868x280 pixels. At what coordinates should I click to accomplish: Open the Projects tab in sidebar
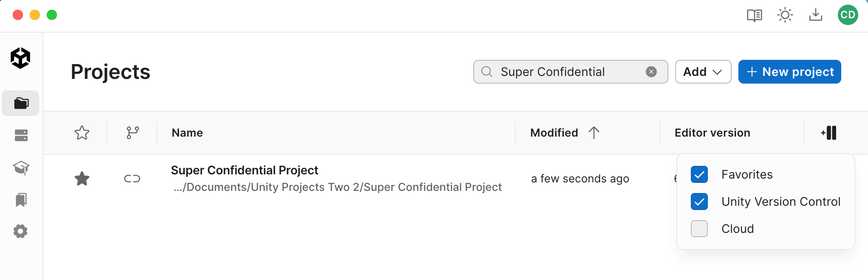click(21, 103)
